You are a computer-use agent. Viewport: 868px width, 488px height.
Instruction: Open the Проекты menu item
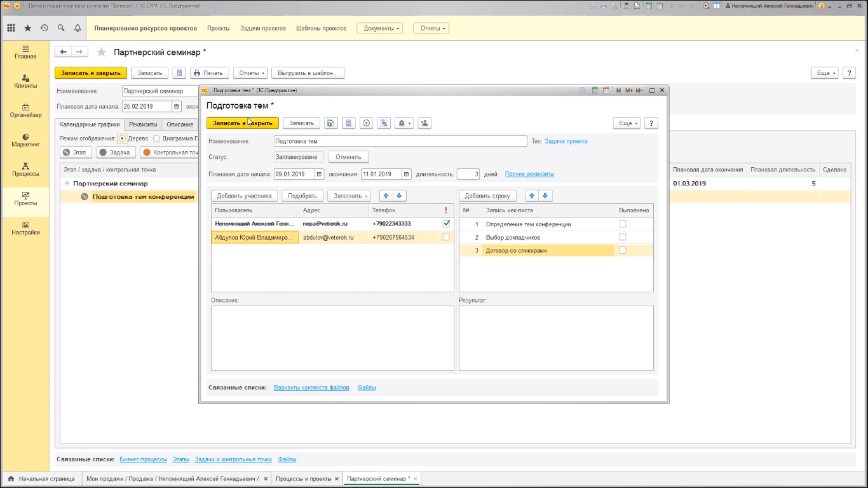219,29
